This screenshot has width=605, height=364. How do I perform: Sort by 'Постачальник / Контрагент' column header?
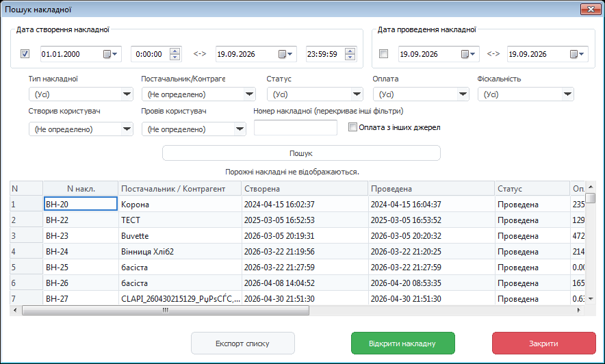[x=180, y=189]
